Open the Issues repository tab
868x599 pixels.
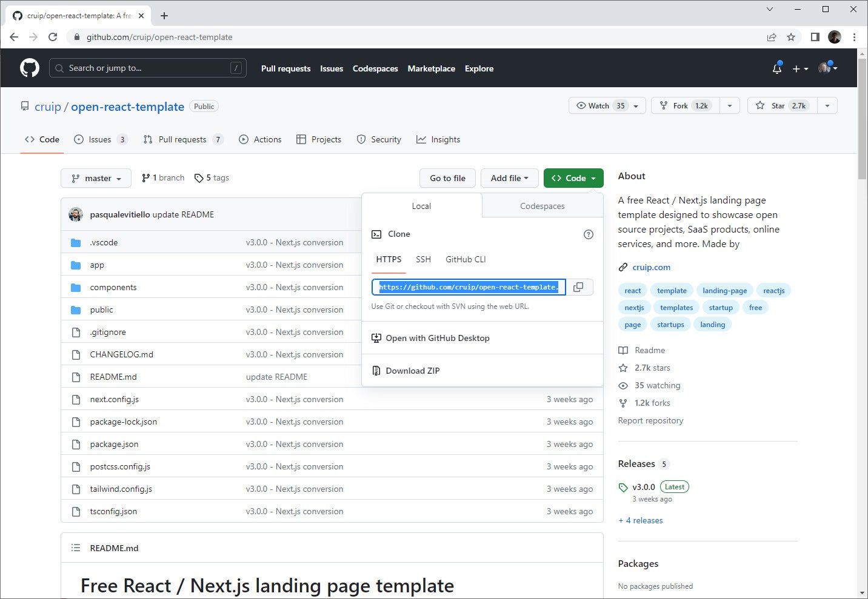pos(101,139)
